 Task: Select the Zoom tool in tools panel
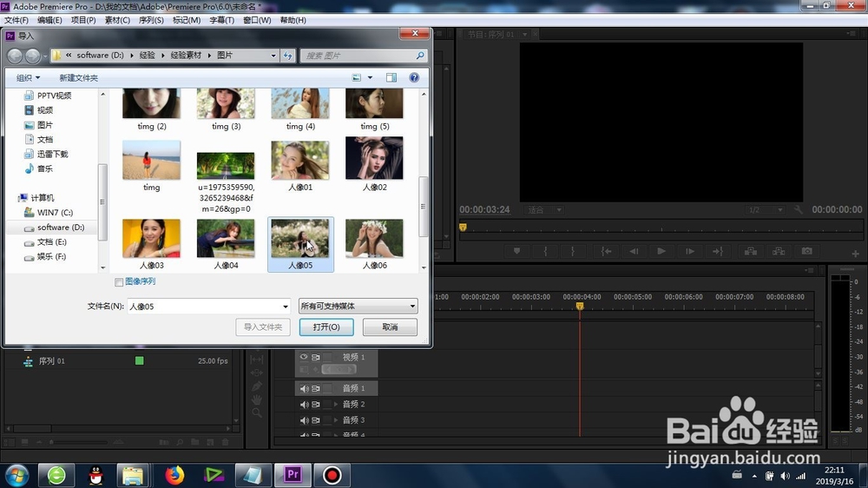[x=257, y=413]
